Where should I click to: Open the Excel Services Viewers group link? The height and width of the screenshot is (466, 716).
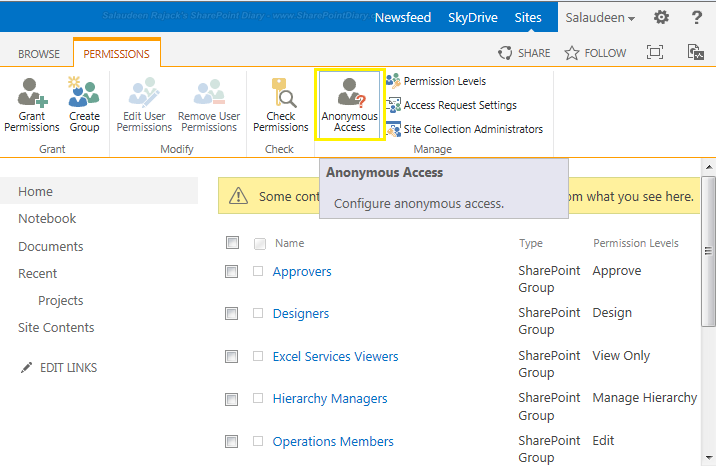[335, 356]
